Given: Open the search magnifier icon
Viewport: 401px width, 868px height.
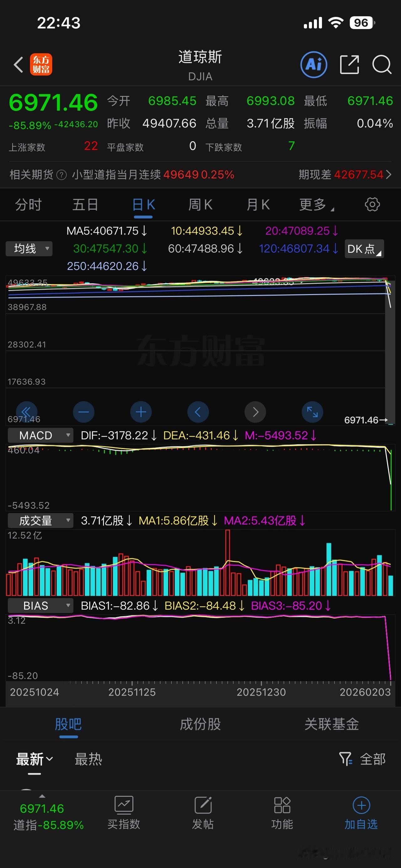Looking at the screenshot, I should point(382,64).
